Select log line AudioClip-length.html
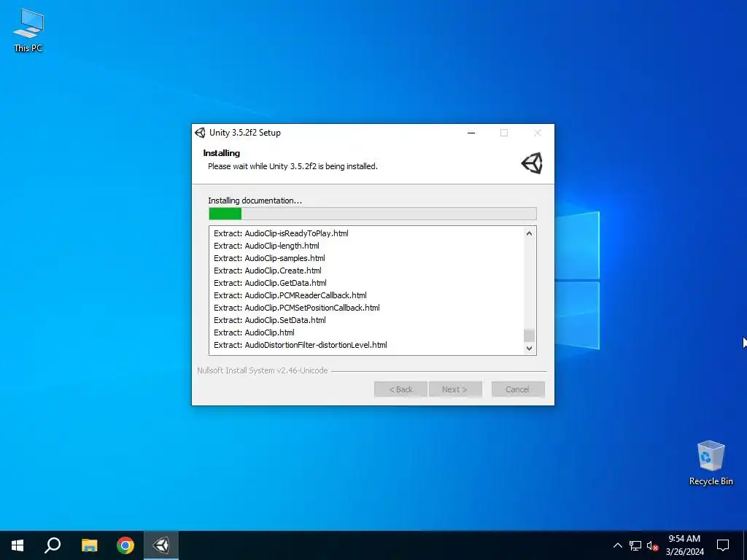This screenshot has height=560, width=747. [x=266, y=246]
